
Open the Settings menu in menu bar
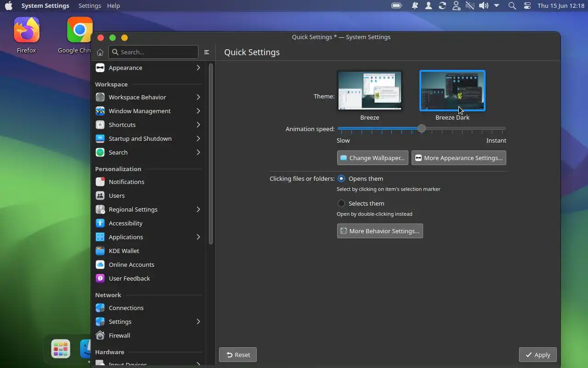[90, 6]
